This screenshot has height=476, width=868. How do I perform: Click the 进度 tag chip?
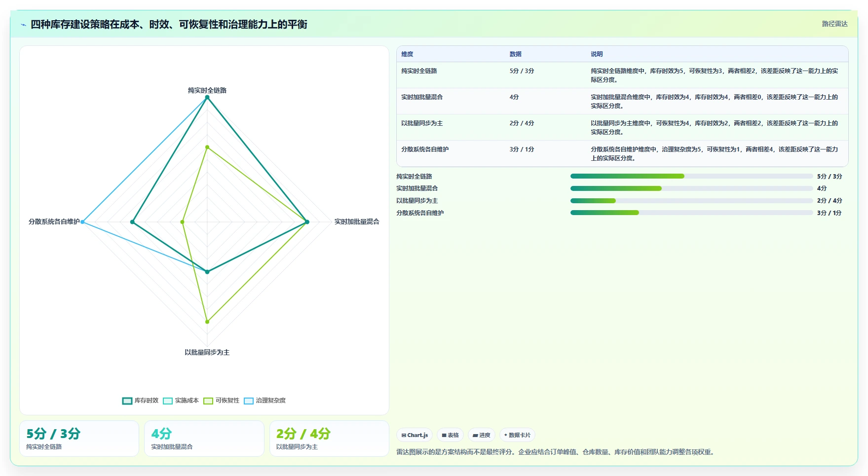tap(482, 435)
